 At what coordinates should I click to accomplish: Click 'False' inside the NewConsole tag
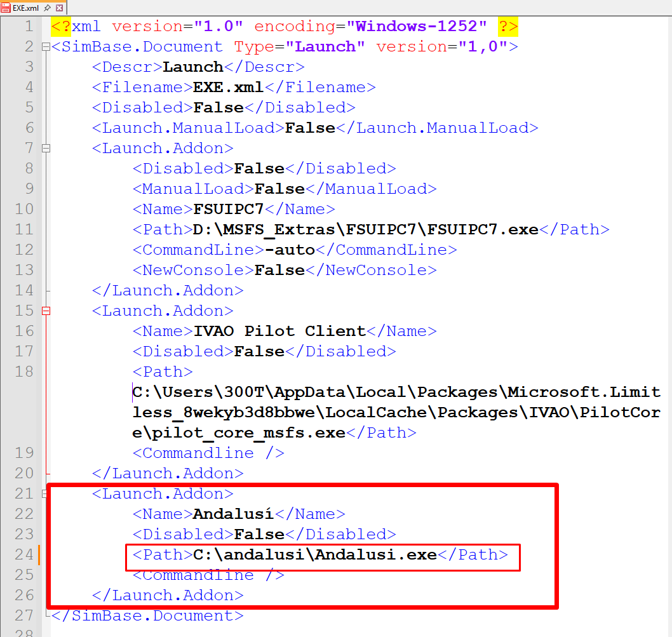point(279,271)
